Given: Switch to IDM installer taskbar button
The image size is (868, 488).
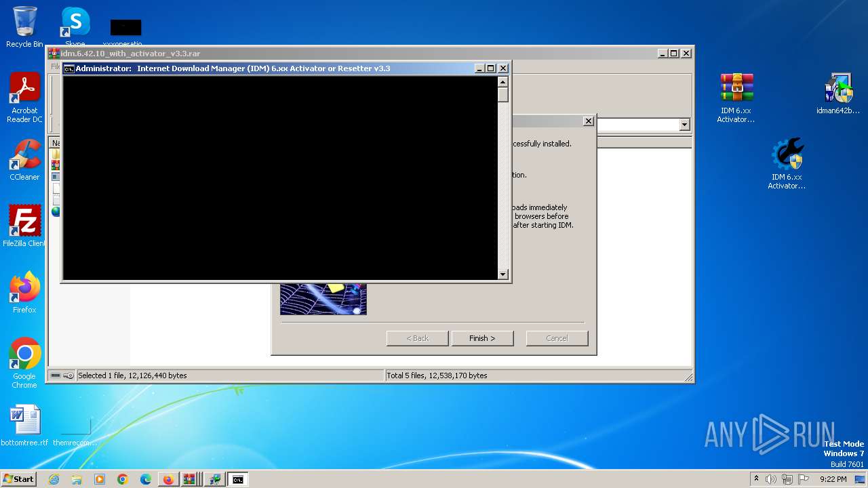Looking at the screenshot, I should (215, 479).
